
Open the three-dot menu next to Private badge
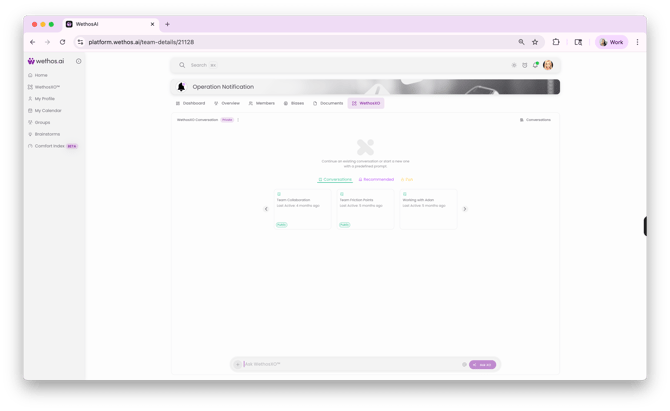point(238,120)
